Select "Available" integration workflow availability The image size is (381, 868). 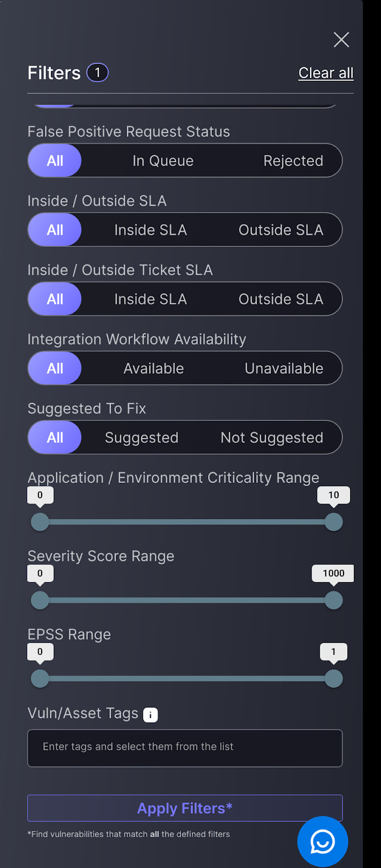(153, 368)
